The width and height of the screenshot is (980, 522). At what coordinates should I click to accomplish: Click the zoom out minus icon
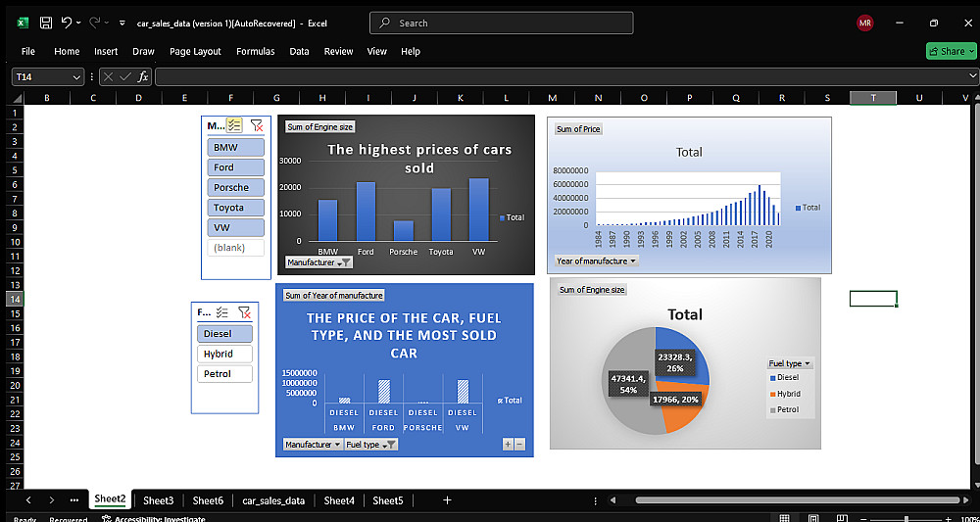tap(864, 519)
